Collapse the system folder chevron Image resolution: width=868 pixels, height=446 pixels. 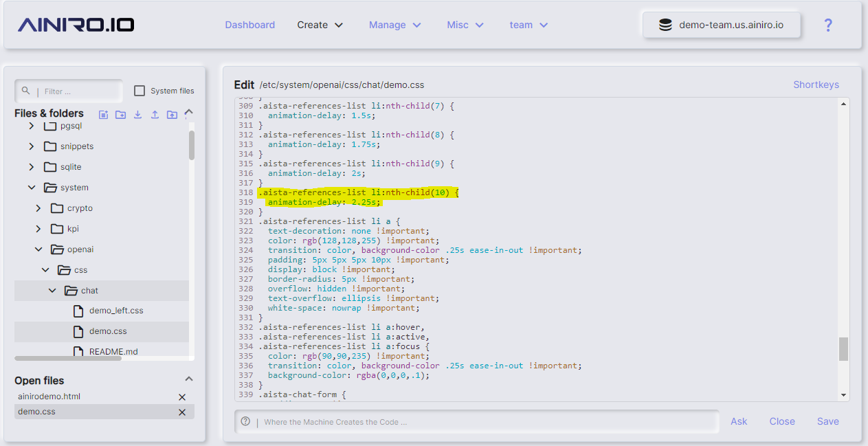click(x=32, y=188)
